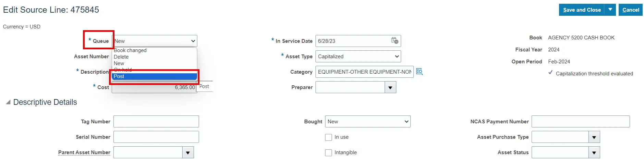644x160 pixels.
Task: Collapse the Descriptive Details section
Action: [8, 102]
